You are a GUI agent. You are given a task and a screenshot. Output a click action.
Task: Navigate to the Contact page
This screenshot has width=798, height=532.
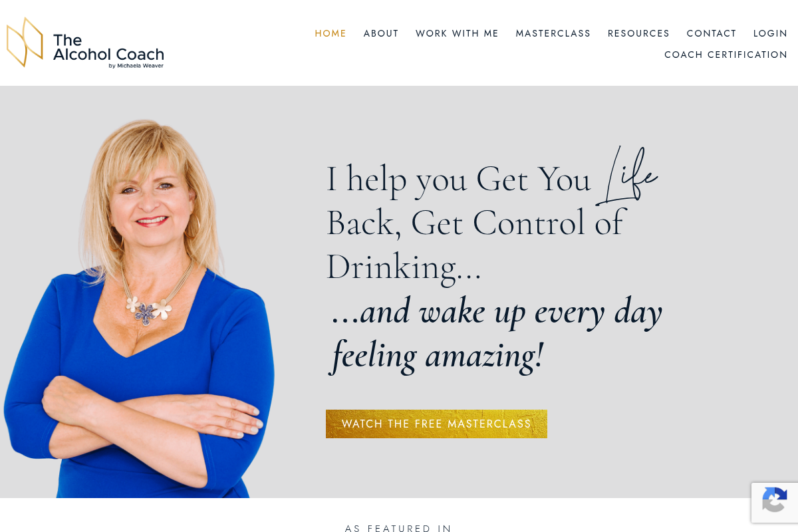pos(712,33)
